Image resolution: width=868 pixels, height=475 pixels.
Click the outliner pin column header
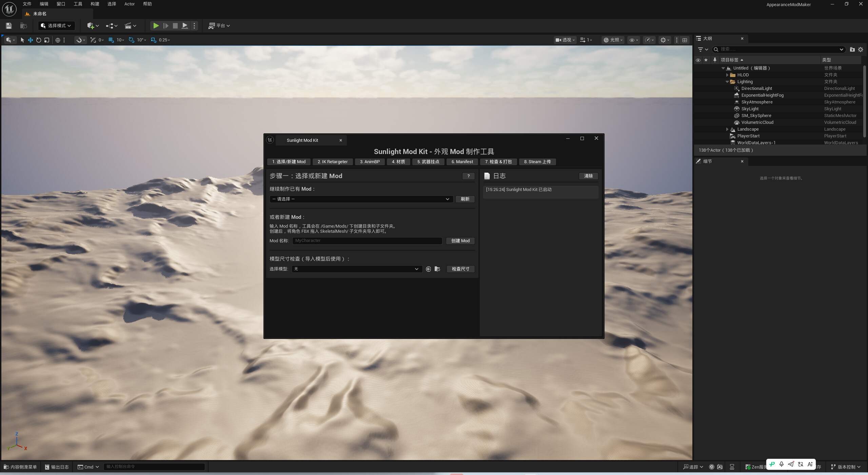[715, 60]
